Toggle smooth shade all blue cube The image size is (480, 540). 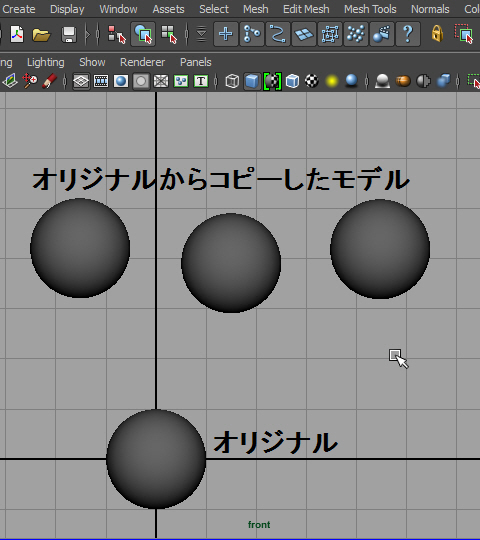pyautogui.click(x=252, y=82)
